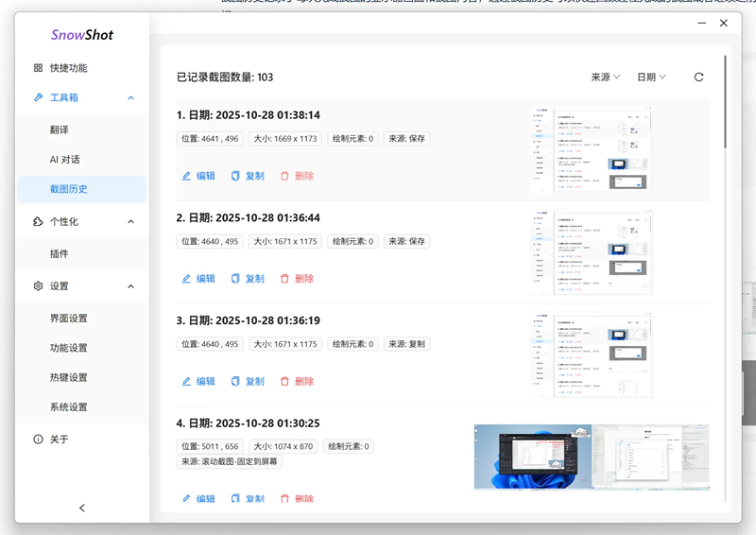Image resolution: width=756 pixels, height=535 pixels.
Task: Open thumbnail of record 4 from 01:30:25
Action: click(592, 457)
